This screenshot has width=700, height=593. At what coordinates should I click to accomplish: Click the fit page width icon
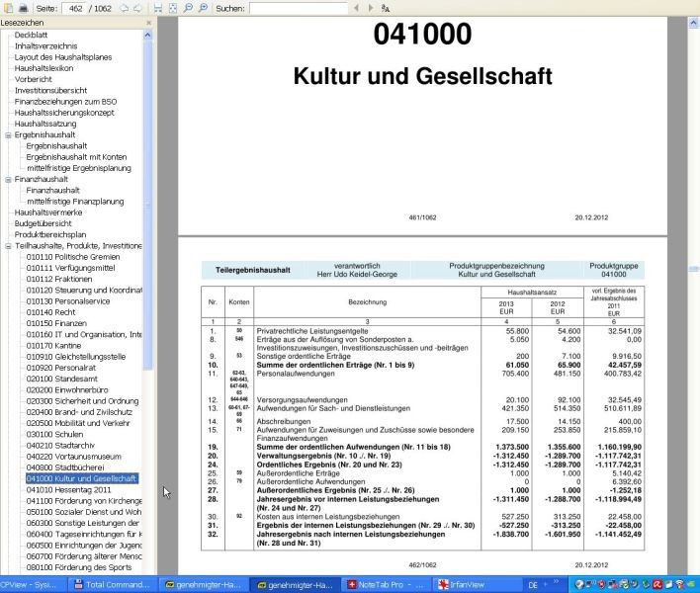158,8
